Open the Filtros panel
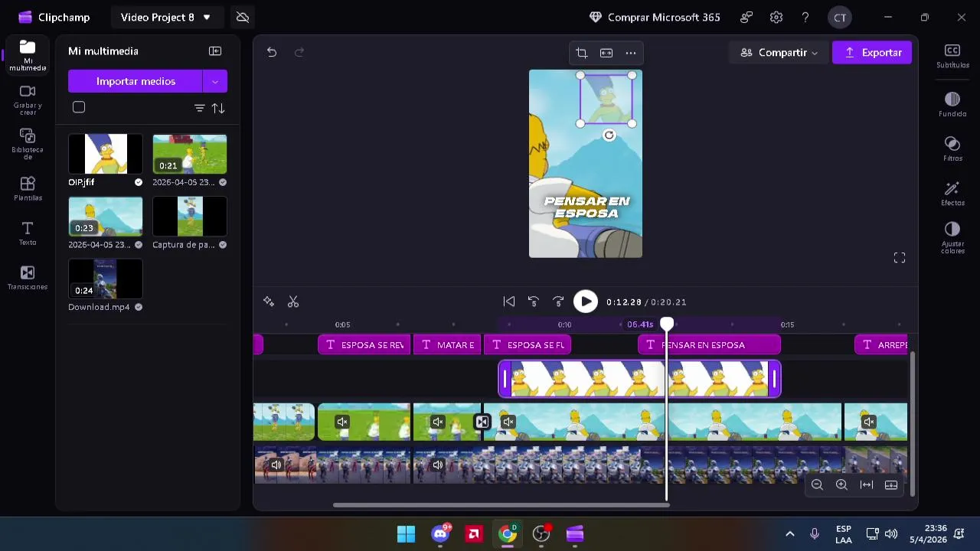Viewport: 980px width, 551px height. [952, 149]
